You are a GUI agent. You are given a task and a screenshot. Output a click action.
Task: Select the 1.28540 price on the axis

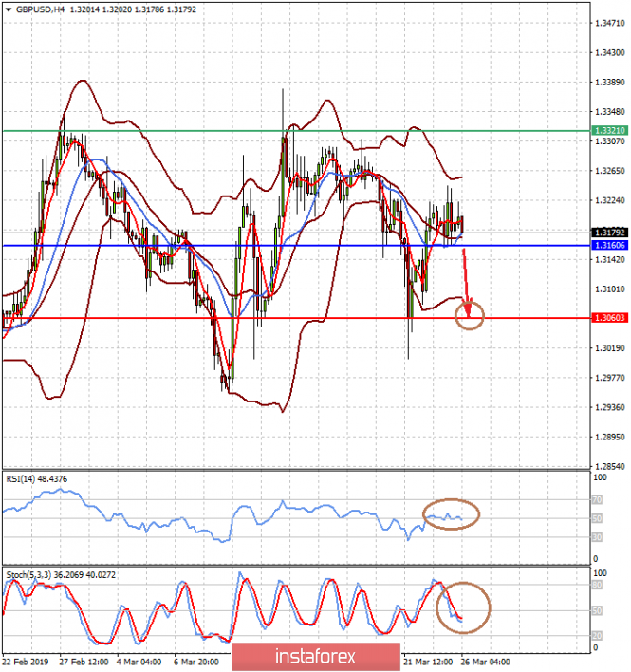(607, 467)
